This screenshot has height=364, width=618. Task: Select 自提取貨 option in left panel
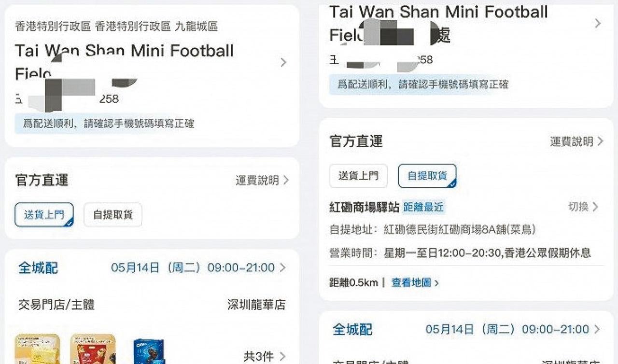click(113, 215)
